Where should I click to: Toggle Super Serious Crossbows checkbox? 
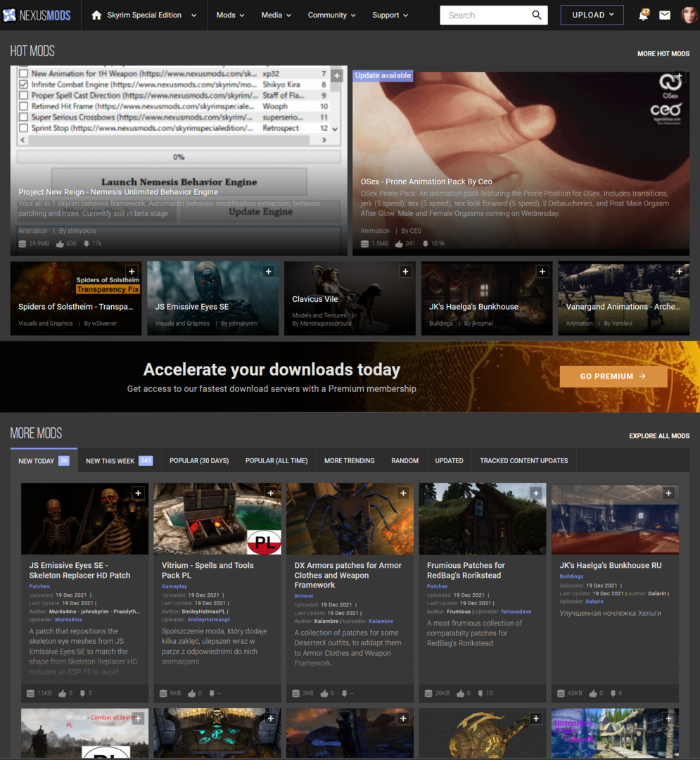[23, 118]
